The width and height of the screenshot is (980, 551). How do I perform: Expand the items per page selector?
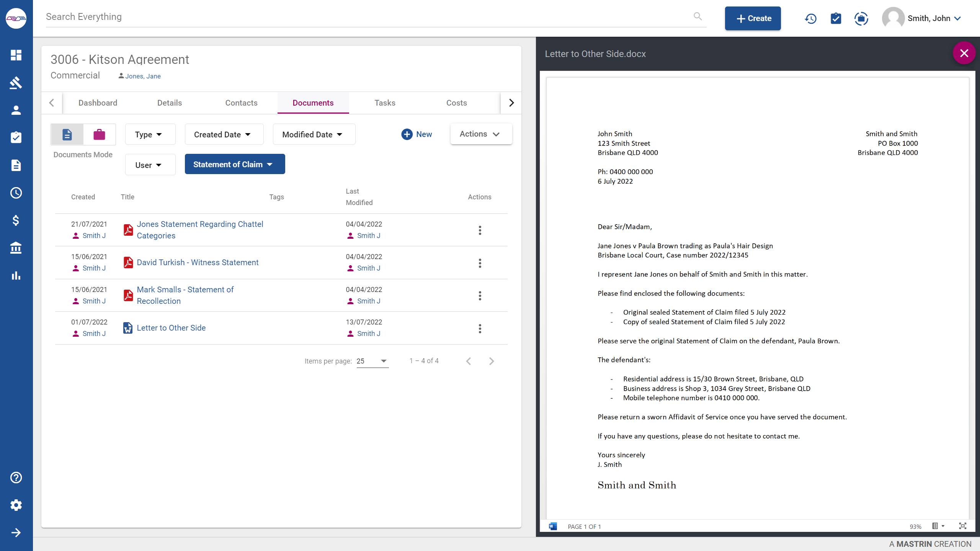pyautogui.click(x=372, y=361)
